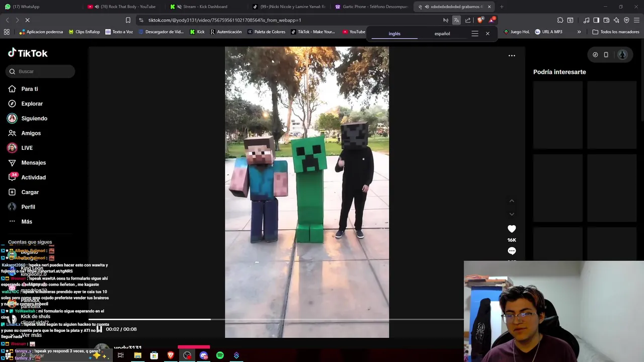Open Brave Wallet icon

[606, 20]
